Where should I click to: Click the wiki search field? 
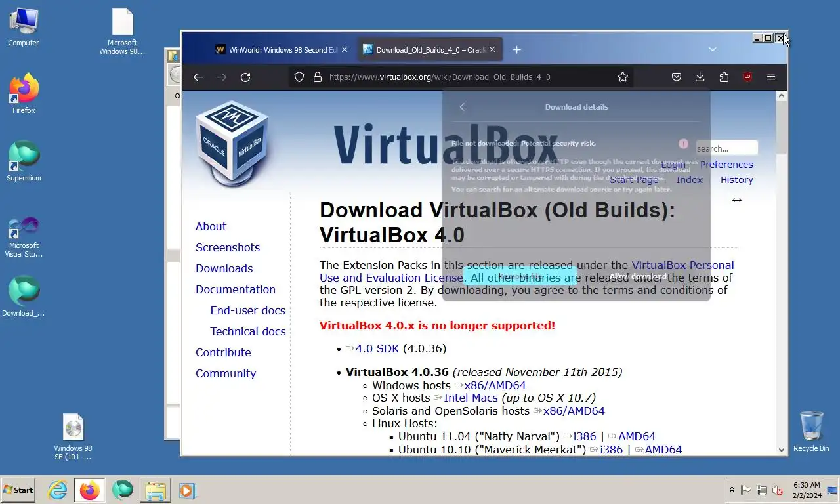727,148
